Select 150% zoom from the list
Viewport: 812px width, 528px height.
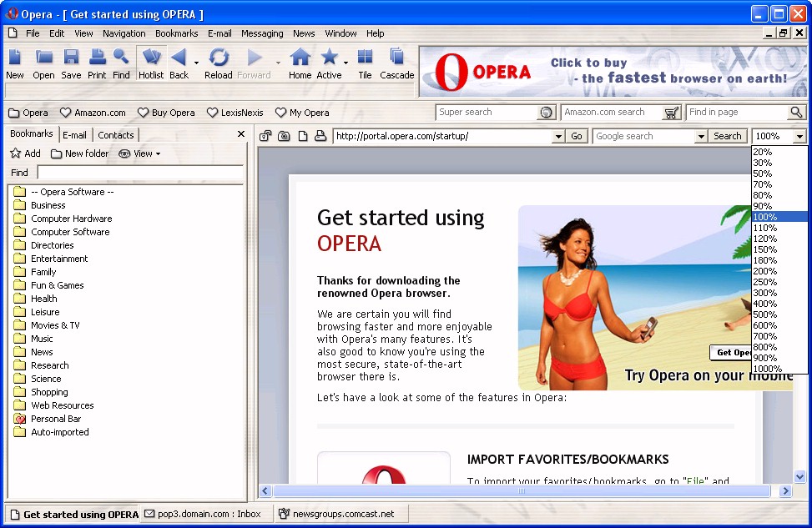click(x=779, y=249)
